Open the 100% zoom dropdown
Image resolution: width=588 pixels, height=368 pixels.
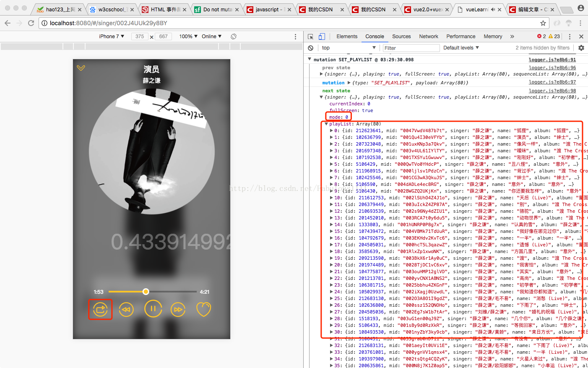(188, 37)
